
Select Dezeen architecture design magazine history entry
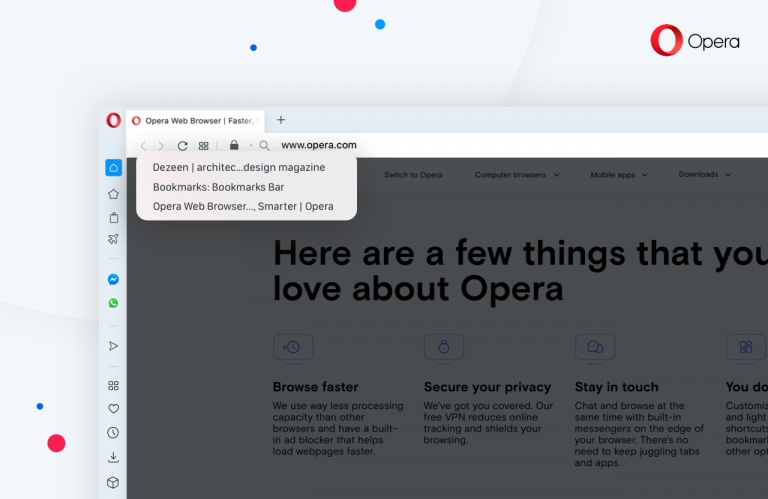(239, 167)
